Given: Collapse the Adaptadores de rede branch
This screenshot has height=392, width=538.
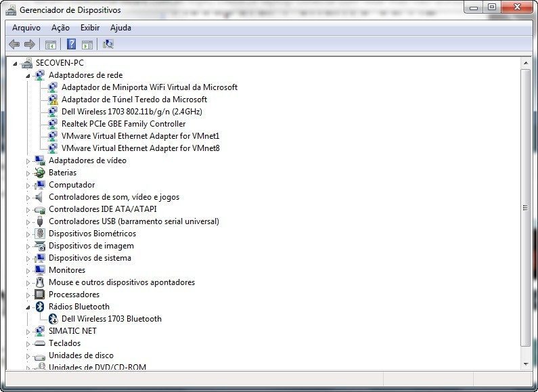Looking at the screenshot, I should pos(28,76).
